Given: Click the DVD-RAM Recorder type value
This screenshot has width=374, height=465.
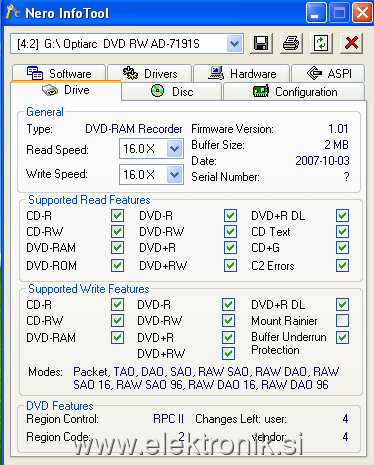Looking at the screenshot, I should (134, 129).
